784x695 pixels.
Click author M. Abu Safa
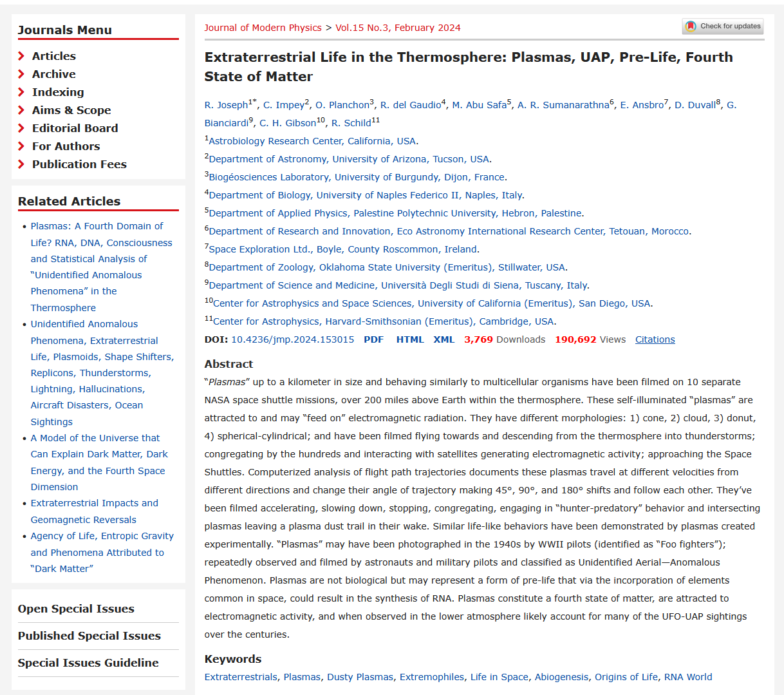479,105
